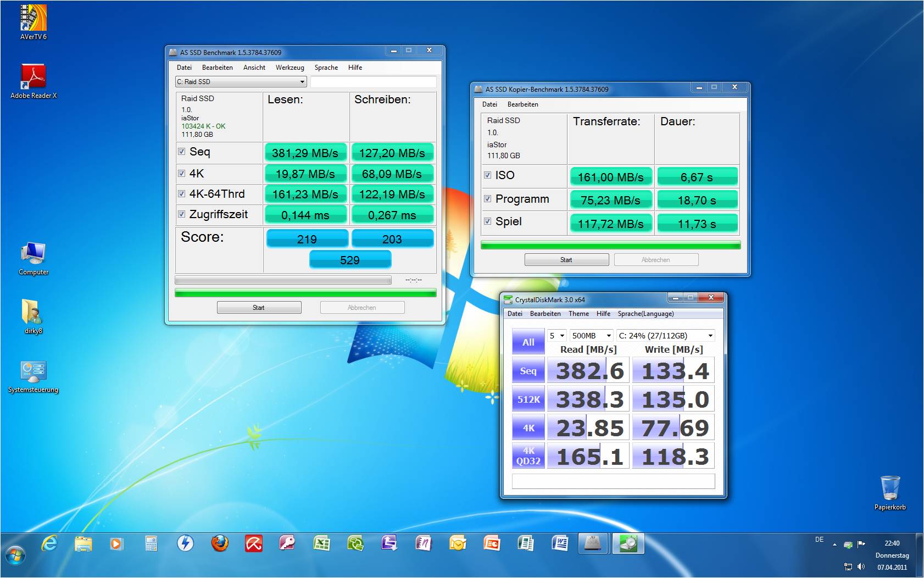Open Datei menu in AS SSD Kopier-Benchmark
924x578 pixels.
[489, 104]
